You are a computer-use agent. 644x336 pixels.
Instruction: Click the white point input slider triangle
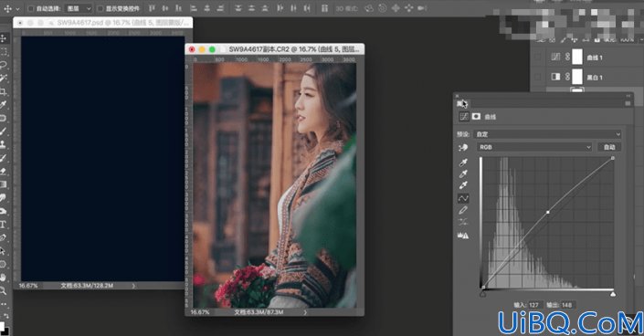point(613,294)
